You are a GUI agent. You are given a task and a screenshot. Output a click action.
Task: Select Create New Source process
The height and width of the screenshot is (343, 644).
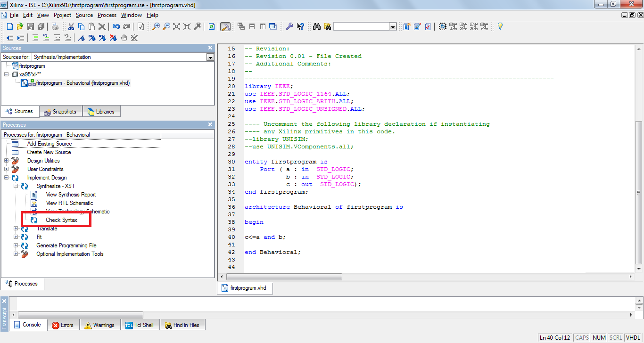[x=49, y=152]
